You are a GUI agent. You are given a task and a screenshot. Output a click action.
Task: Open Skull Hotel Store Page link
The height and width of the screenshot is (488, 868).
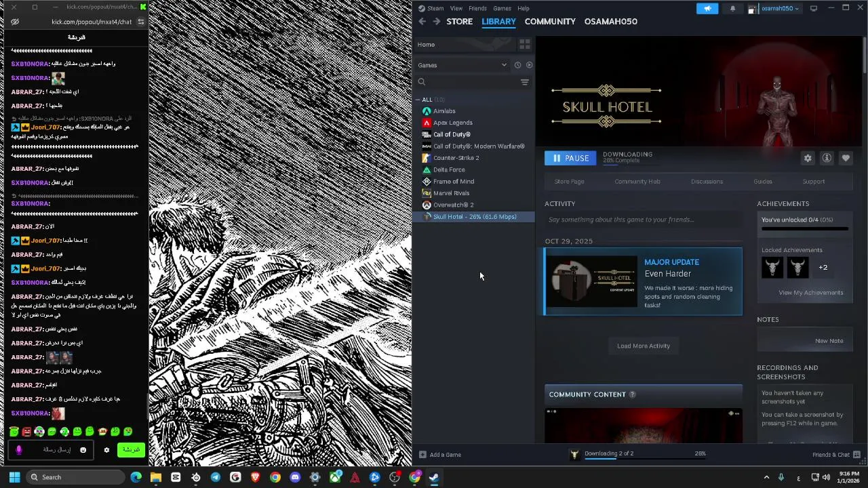pos(569,182)
